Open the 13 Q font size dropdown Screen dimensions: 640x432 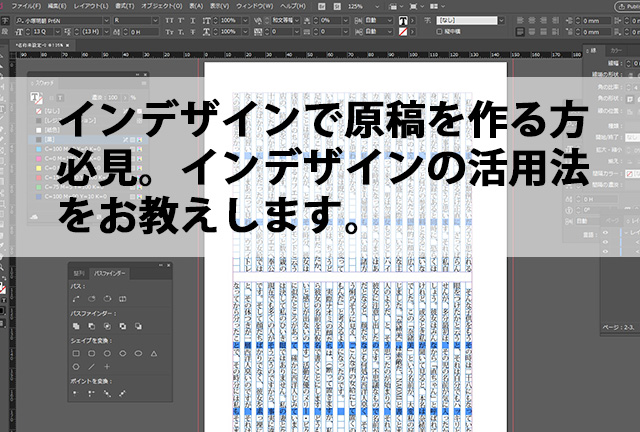(58, 31)
